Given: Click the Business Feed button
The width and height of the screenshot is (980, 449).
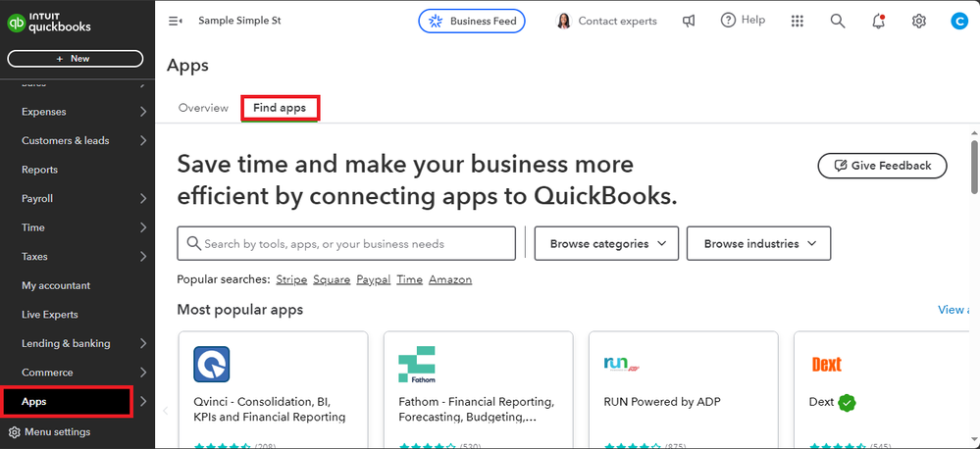Looking at the screenshot, I should 472,21.
